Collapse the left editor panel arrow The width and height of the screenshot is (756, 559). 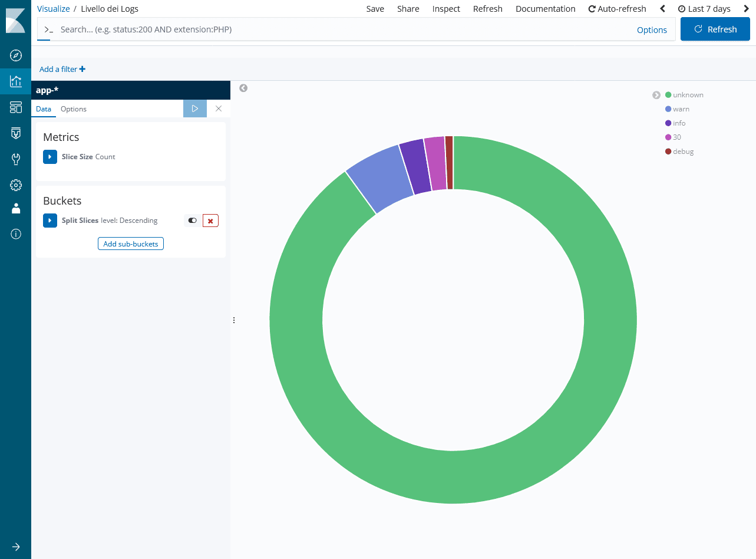pos(243,88)
